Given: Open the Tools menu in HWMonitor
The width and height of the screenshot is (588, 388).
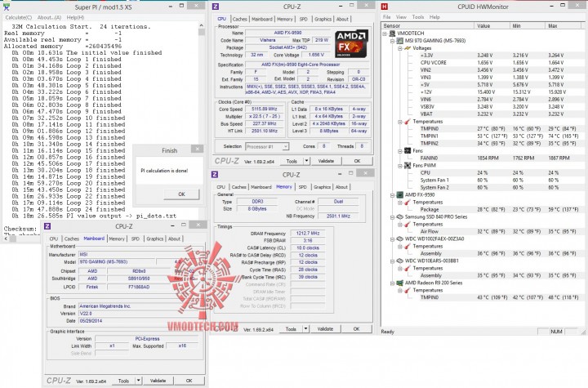Looking at the screenshot, I should pyautogui.click(x=418, y=17).
